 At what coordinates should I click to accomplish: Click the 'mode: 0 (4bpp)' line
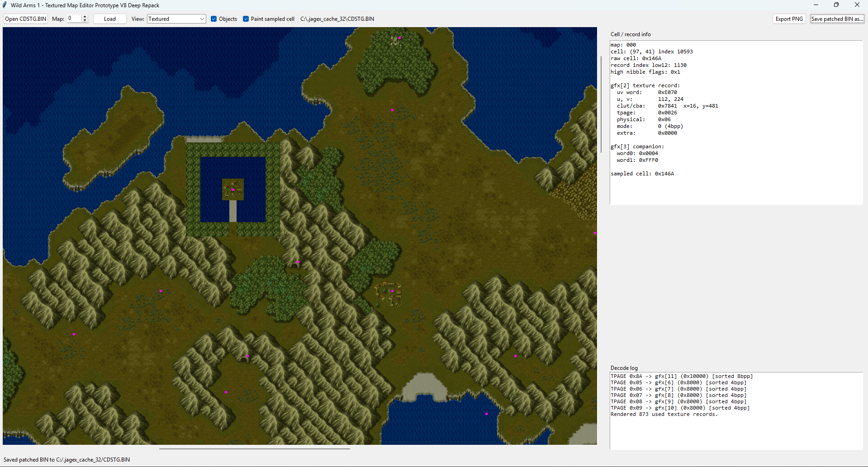click(x=650, y=126)
